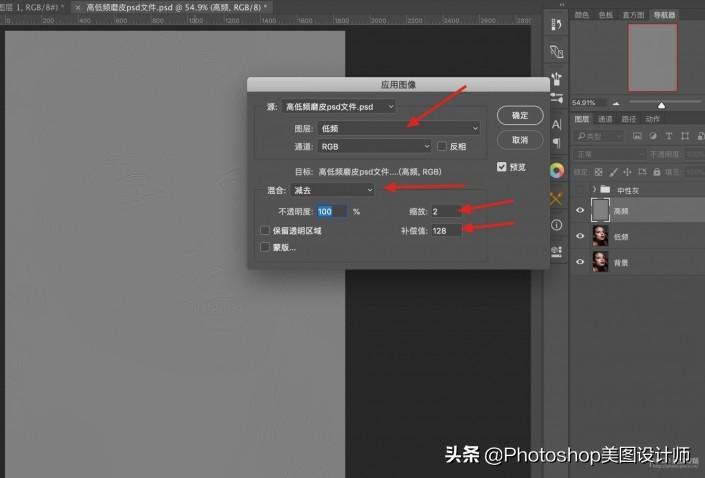The image size is (705, 478).
Task: Open the 图层 dropdown showing 低频
Action: pos(398,128)
